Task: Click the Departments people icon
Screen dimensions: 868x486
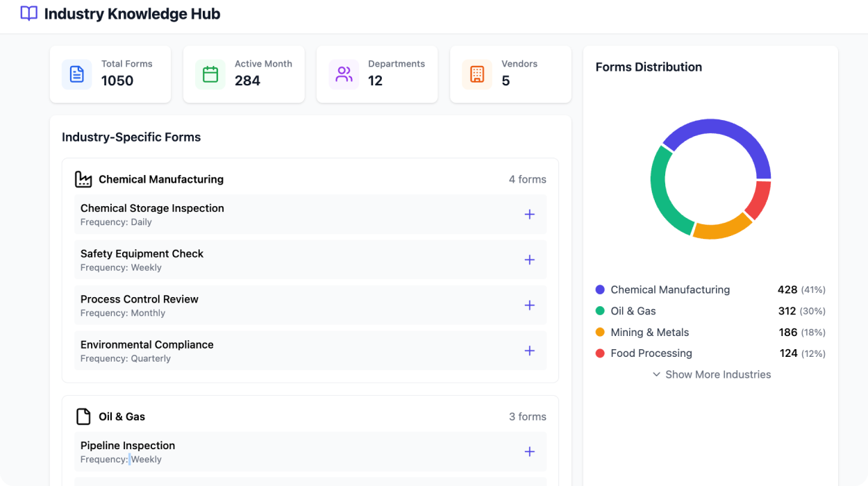Action: tap(344, 74)
